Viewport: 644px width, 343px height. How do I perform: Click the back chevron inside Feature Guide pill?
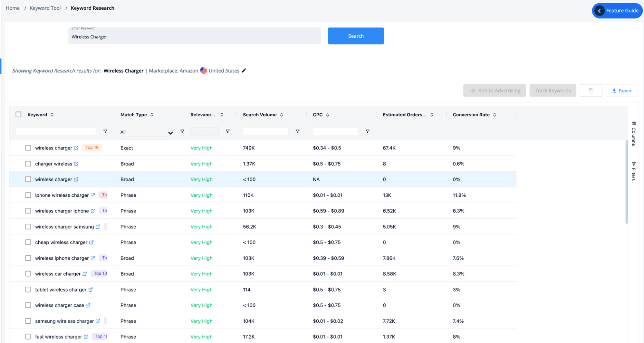[x=599, y=11]
